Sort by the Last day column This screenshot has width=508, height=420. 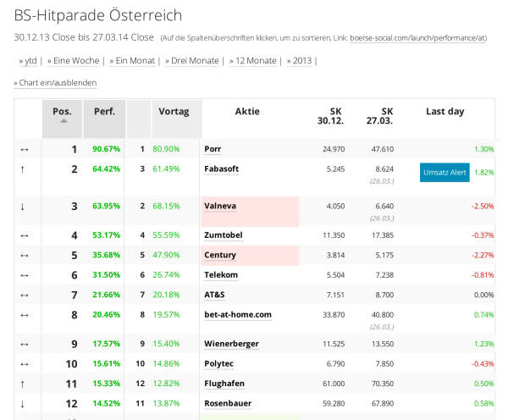coord(444,112)
